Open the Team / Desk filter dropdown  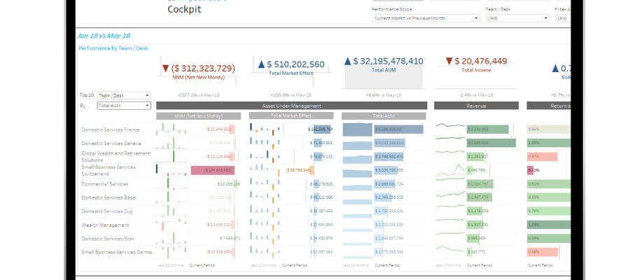pos(517,18)
